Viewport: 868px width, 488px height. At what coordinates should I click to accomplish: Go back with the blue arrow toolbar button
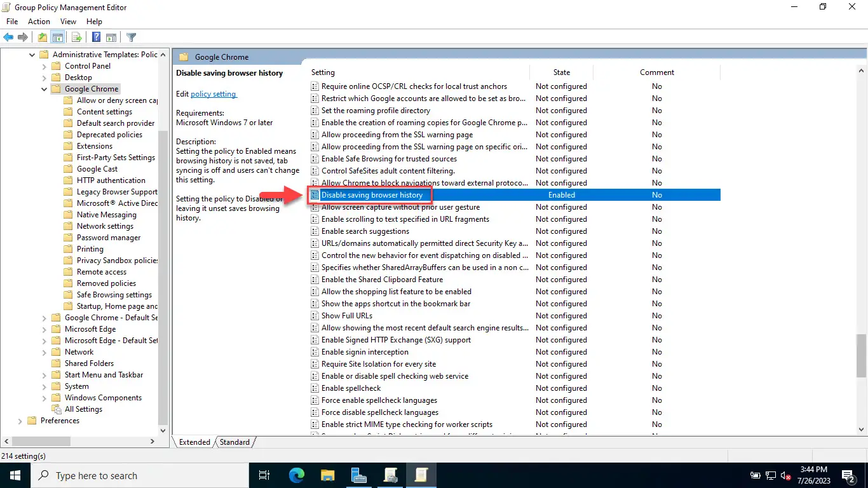click(9, 37)
